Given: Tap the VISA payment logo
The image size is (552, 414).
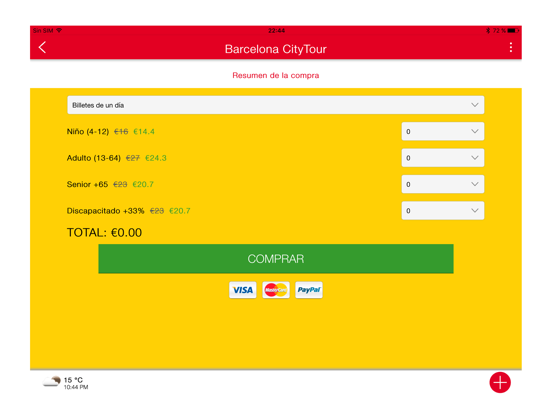Looking at the screenshot, I should pyautogui.click(x=243, y=290).
